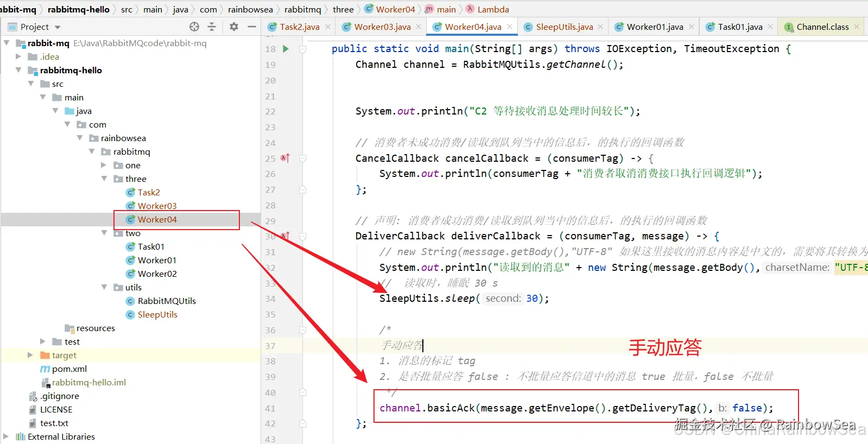Close the SleepUtils.java tab
868x444 pixels.
600,27
